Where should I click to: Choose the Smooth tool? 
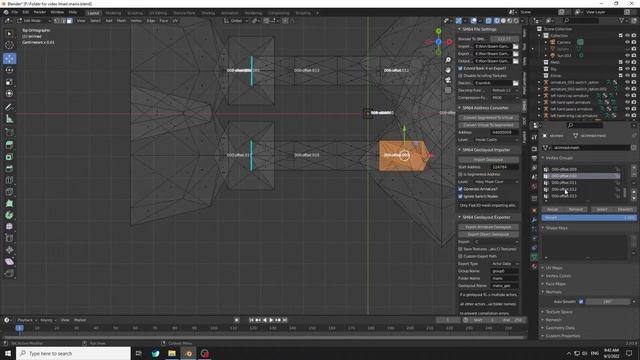(x=9, y=227)
